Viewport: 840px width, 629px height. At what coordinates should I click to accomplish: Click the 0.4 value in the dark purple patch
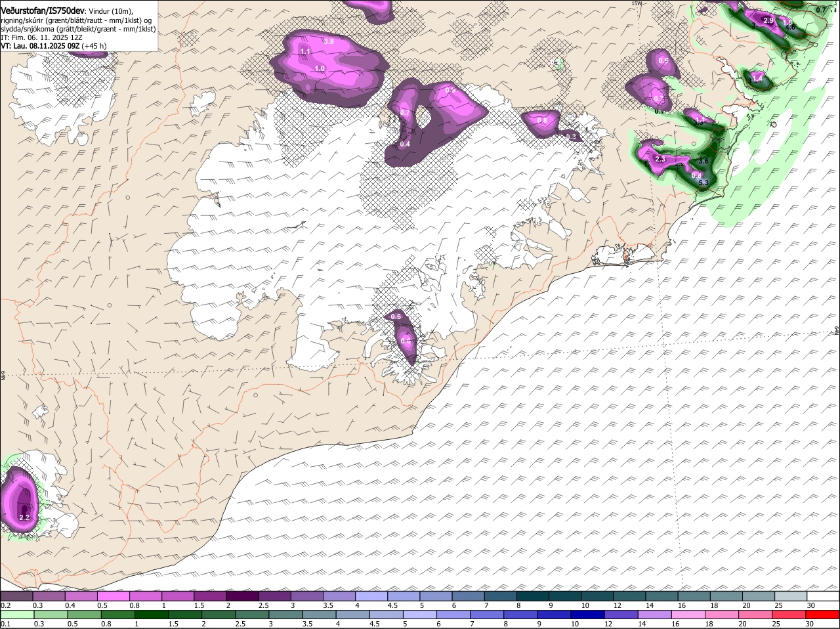[x=405, y=144]
